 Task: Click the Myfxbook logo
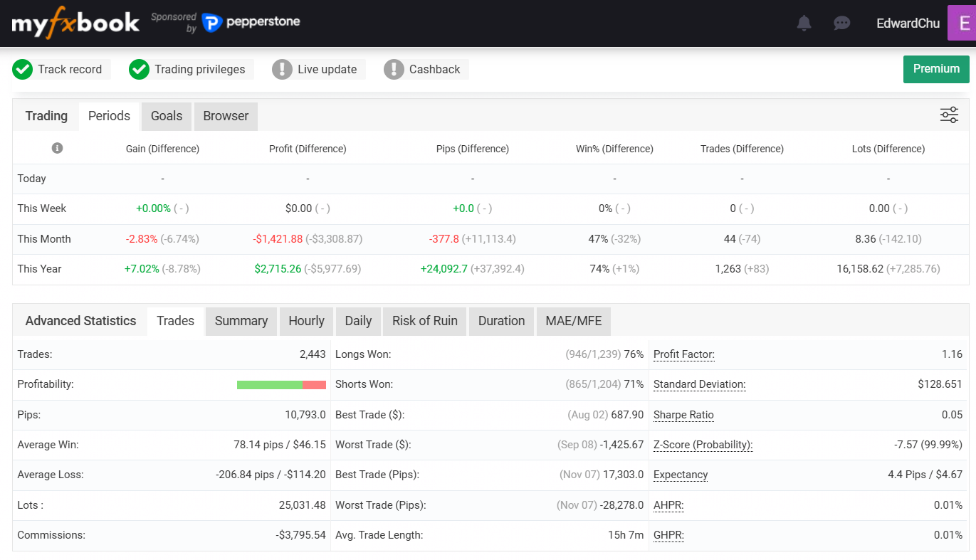(x=75, y=23)
